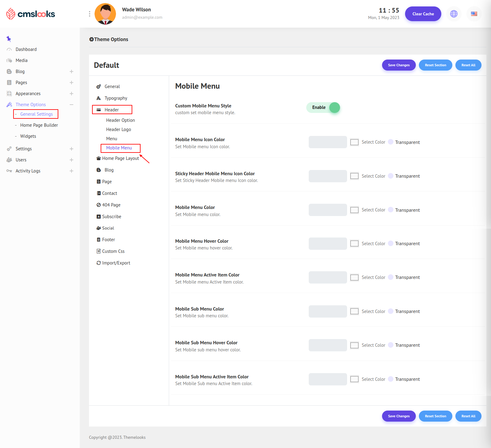Click the pin icon in the sidebar
This screenshot has height=448, width=491.
[9, 39]
